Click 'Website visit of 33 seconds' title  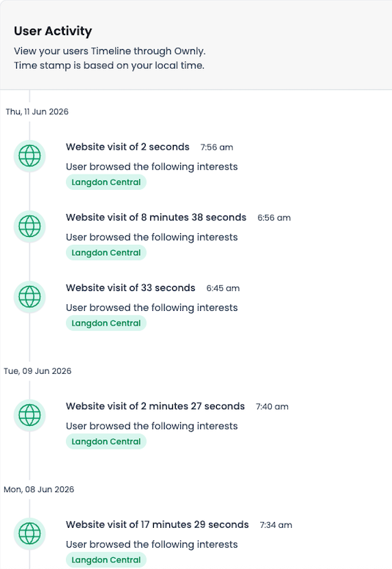[130, 287]
